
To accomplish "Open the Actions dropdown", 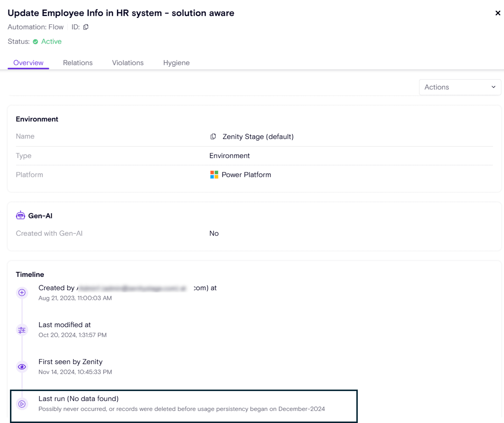I will 460,87.
